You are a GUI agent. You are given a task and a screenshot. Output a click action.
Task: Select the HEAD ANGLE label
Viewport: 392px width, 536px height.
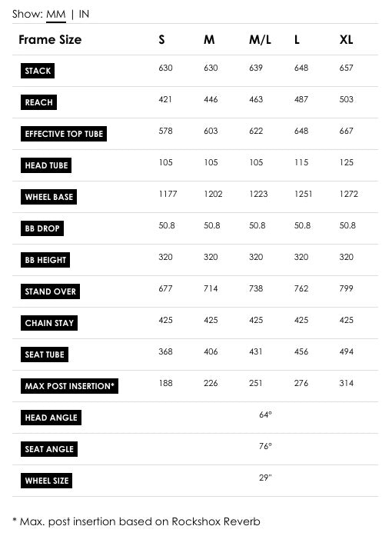click(51, 418)
